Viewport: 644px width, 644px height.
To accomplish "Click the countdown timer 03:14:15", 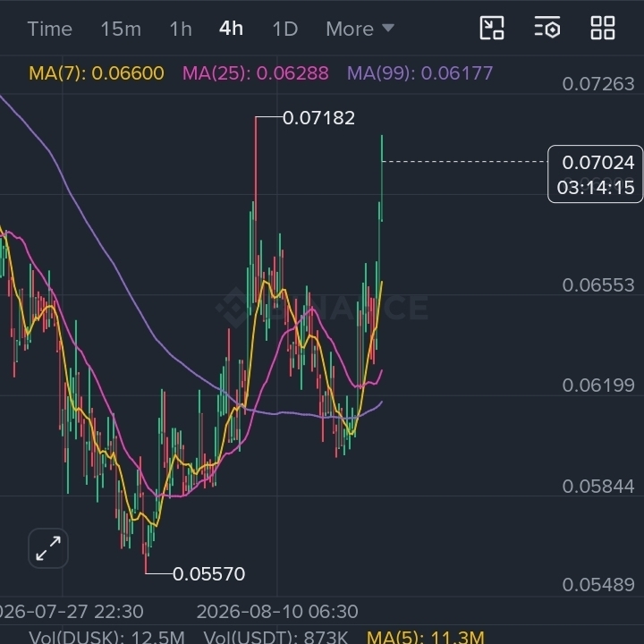I will [596, 188].
